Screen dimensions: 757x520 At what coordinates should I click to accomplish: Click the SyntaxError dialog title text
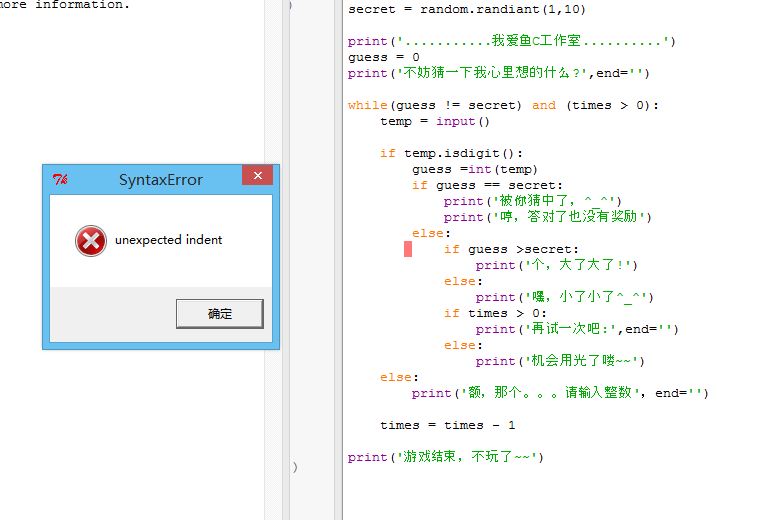click(x=161, y=180)
